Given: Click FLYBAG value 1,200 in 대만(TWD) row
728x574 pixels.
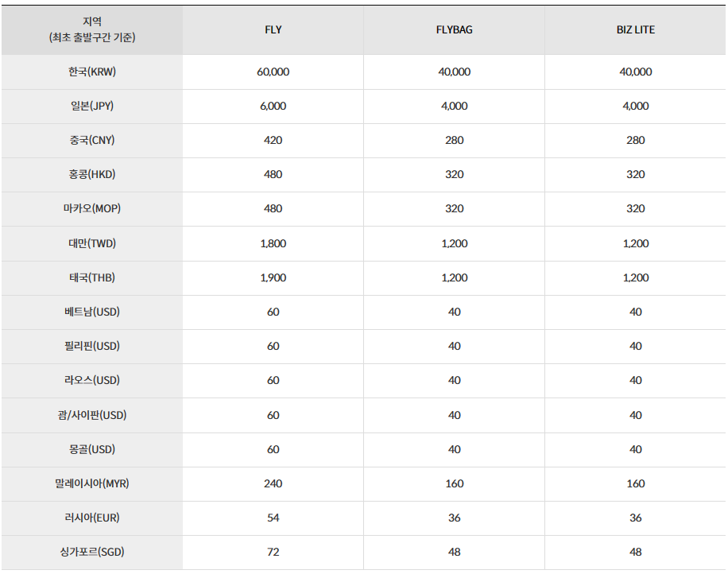Looking at the screenshot, I should (x=454, y=243).
